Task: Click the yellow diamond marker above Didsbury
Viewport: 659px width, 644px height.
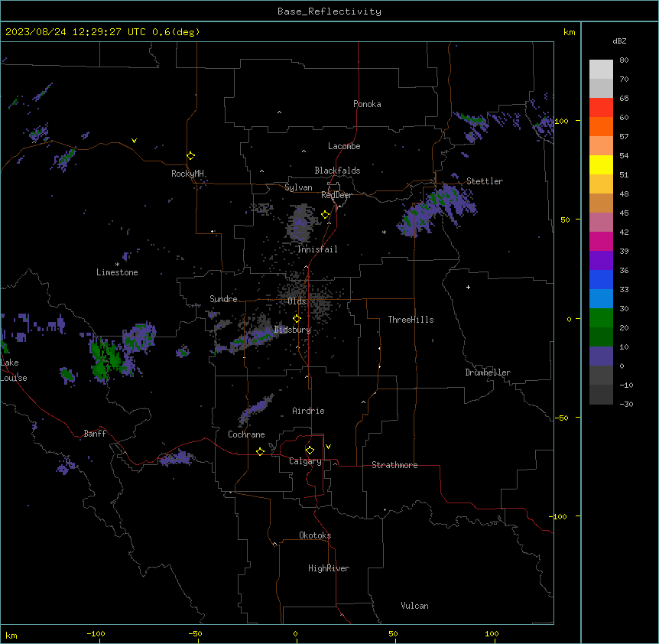Action: [x=297, y=319]
